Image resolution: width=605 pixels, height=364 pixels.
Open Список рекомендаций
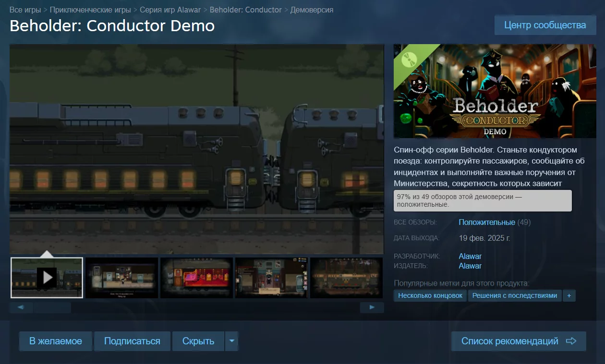(x=519, y=341)
